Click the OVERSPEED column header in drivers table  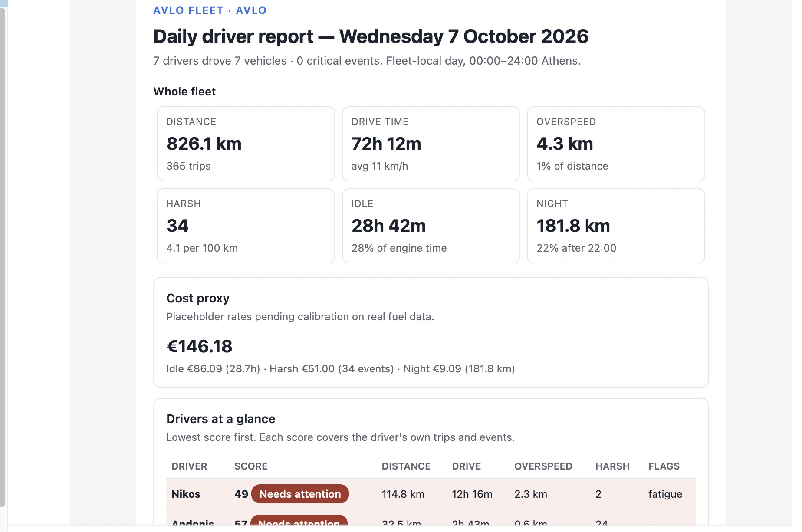543,466
